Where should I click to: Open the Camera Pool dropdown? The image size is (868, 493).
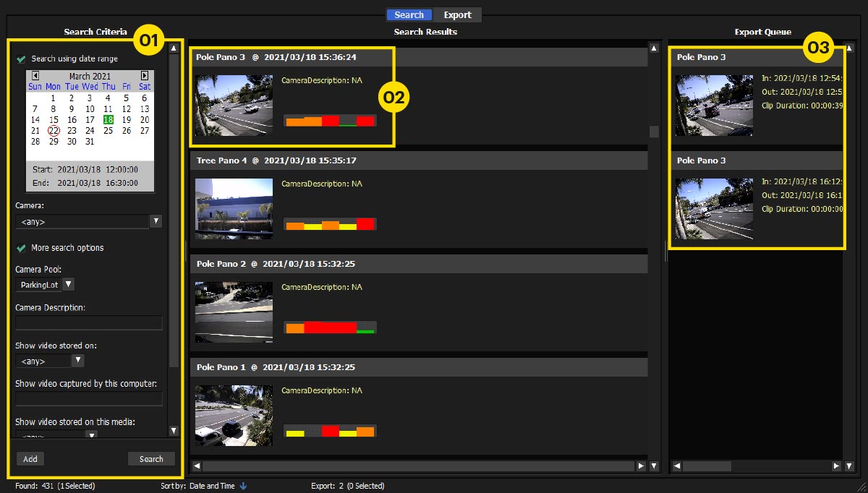click(69, 285)
